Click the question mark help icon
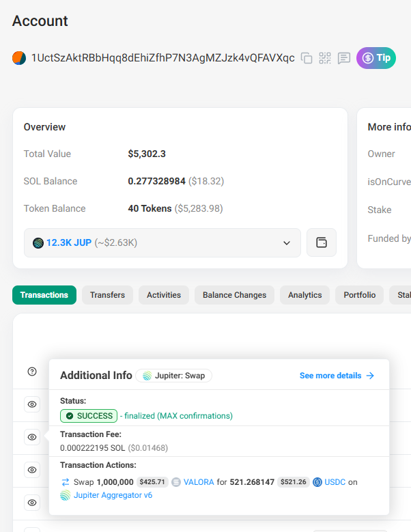This screenshot has height=532, width=411. 32,372
